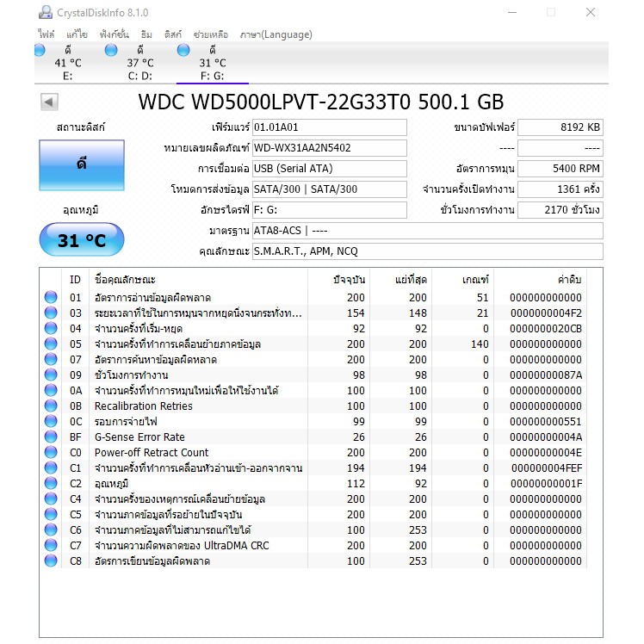Open the ไฟล์ menu
The height and width of the screenshot is (644, 644).
point(46,34)
